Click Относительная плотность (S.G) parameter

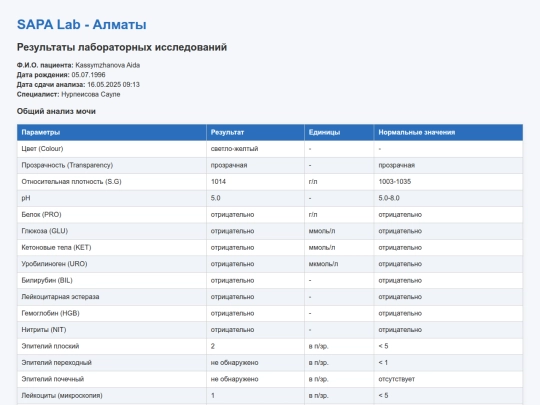[71, 181]
